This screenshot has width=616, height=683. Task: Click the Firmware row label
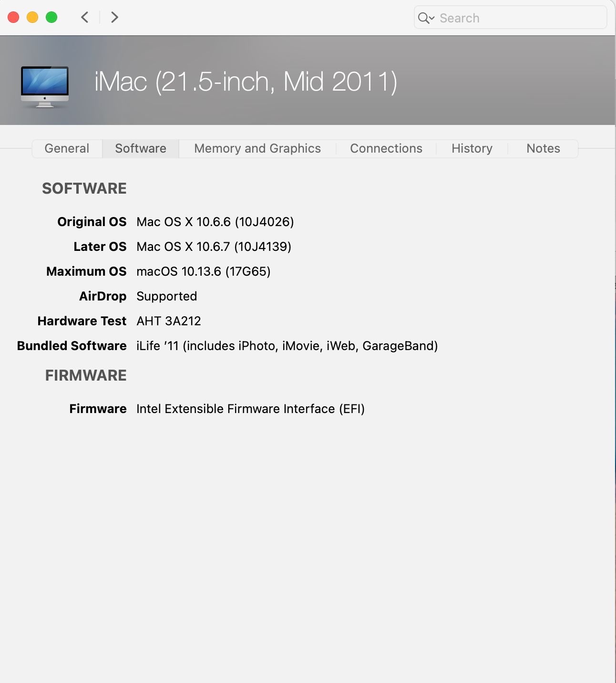point(98,409)
